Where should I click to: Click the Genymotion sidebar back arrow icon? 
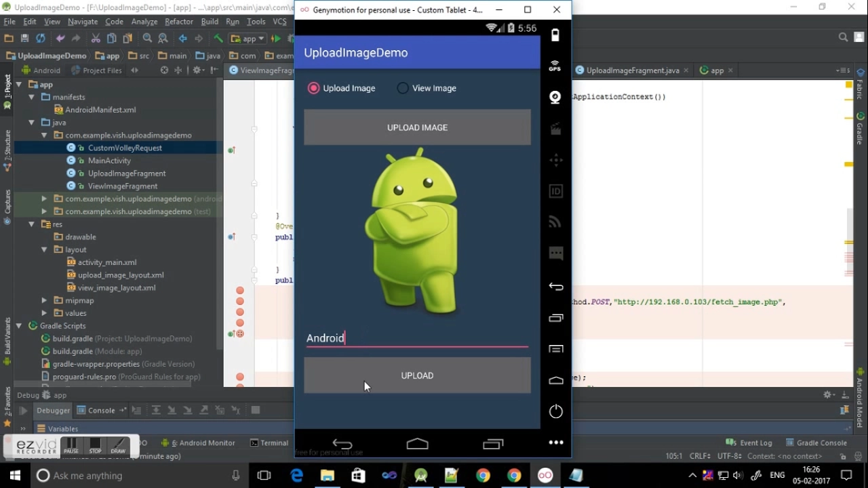click(x=556, y=287)
